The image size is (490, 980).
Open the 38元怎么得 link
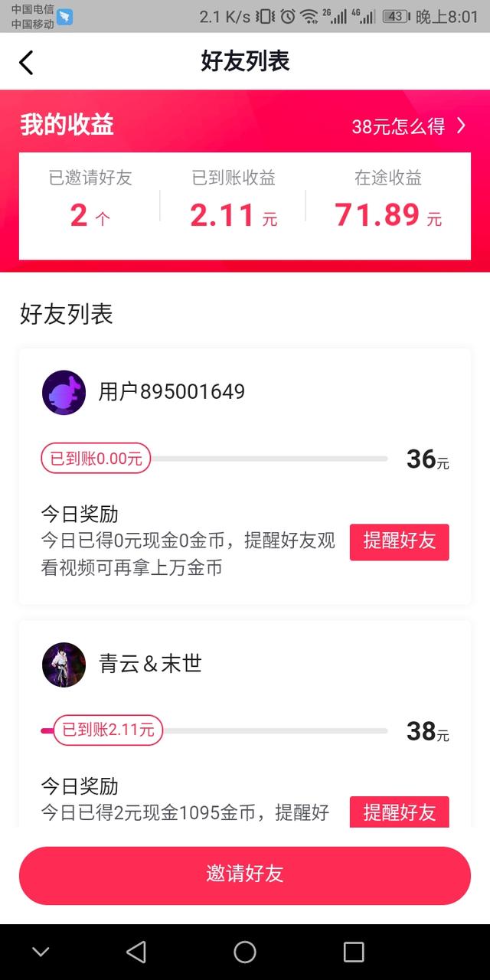pyautogui.click(x=398, y=126)
